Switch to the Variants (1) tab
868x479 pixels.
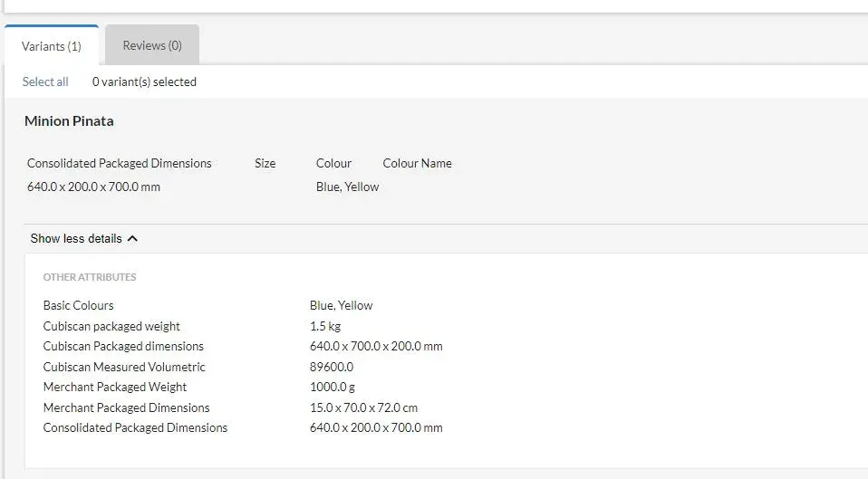pos(52,46)
